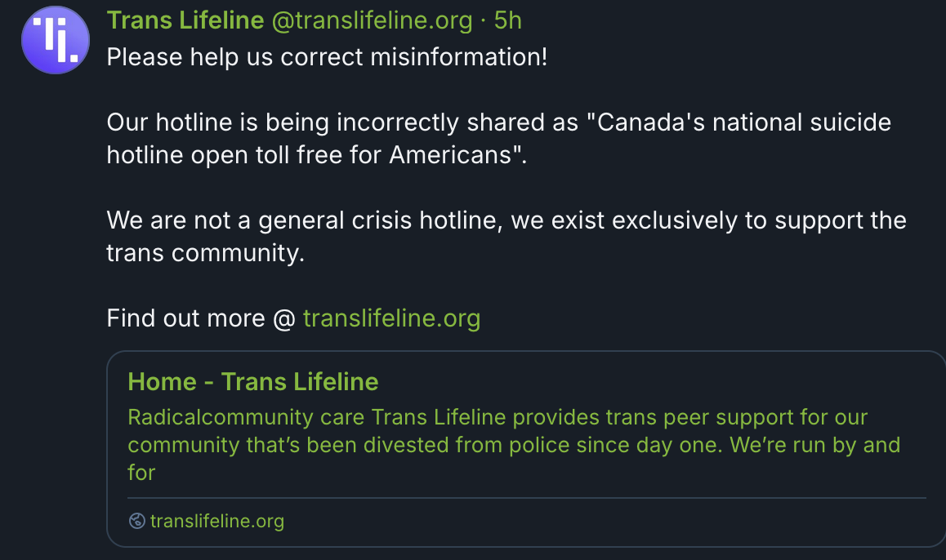Click the Trans Lifeline profile avatar
946x560 pixels.
55,41
